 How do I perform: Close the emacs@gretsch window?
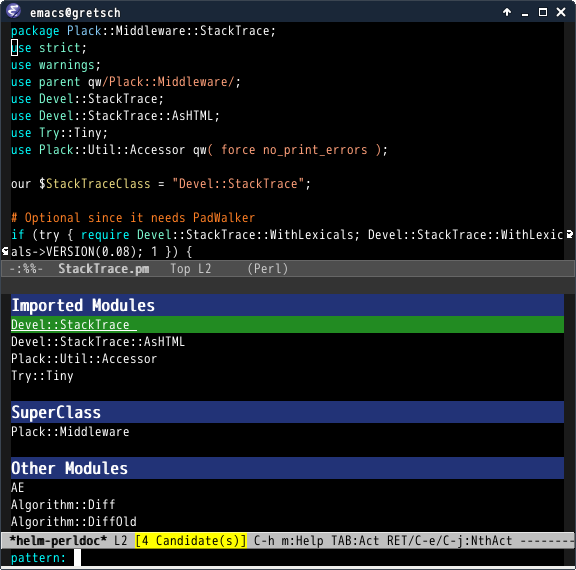[x=561, y=12]
